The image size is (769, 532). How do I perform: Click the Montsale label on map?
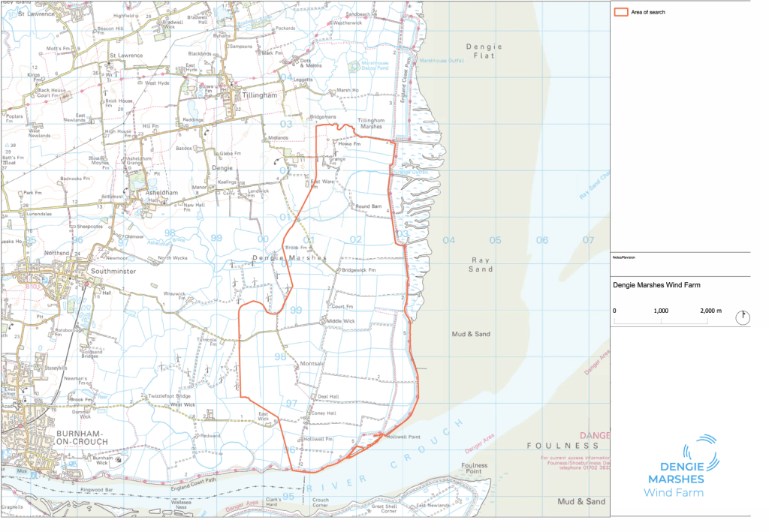coord(312,363)
